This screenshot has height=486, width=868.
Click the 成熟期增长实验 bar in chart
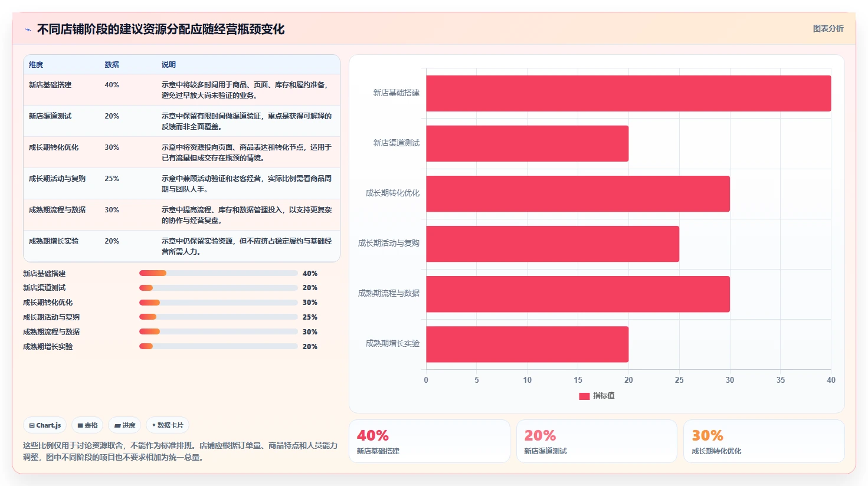[x=528, y=344]
